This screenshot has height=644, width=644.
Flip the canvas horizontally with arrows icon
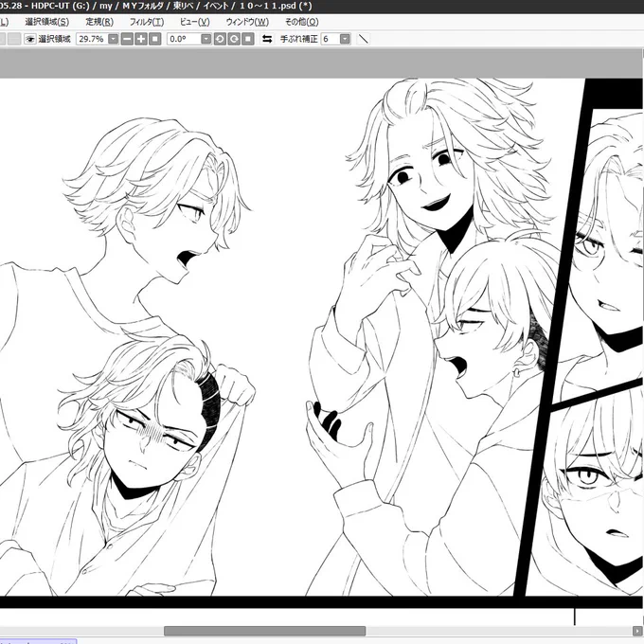[x=267, y=39]
